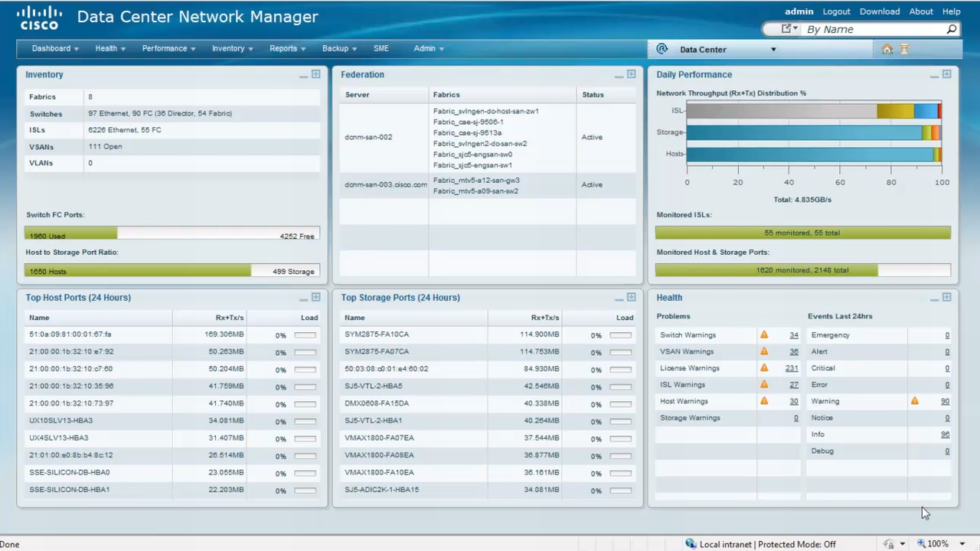Maximize the Daily Performance panel
The image size is (980, 551).
(946, 74)
